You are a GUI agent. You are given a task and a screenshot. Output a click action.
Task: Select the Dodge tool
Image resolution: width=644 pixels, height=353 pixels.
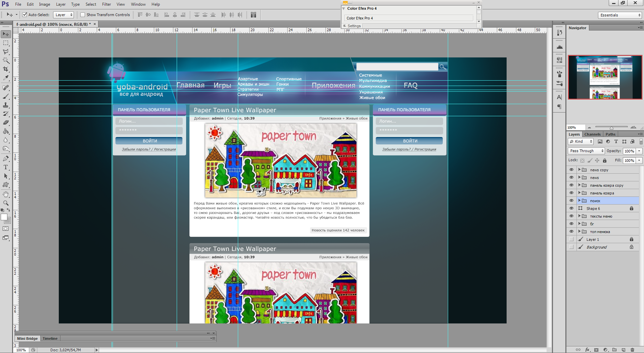pyautogui.click(x=6, y=149)
